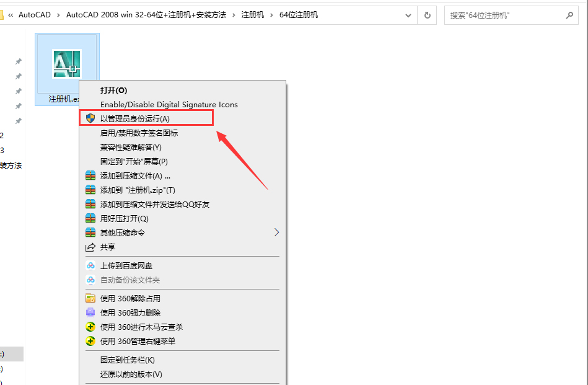Choose 使用 360强力删除

(130, 312)
